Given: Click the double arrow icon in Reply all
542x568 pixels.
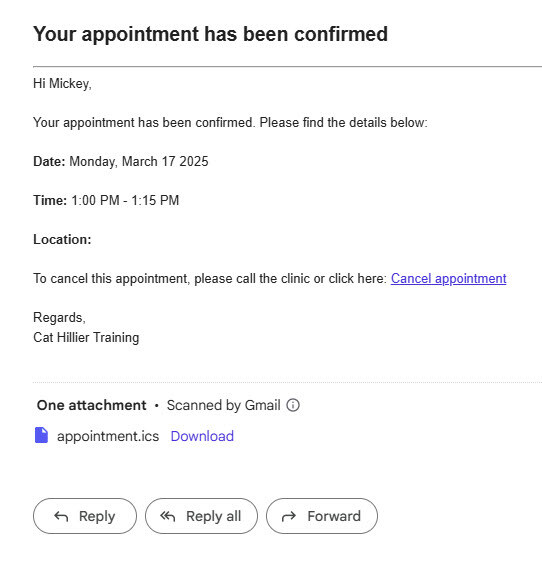Looking at the screenshot, I should coord(168,516).
